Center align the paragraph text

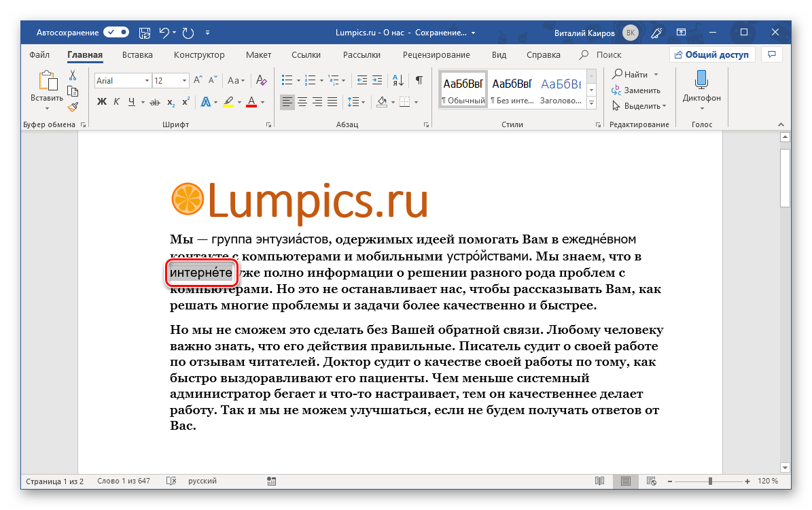(x=302, y=102)
